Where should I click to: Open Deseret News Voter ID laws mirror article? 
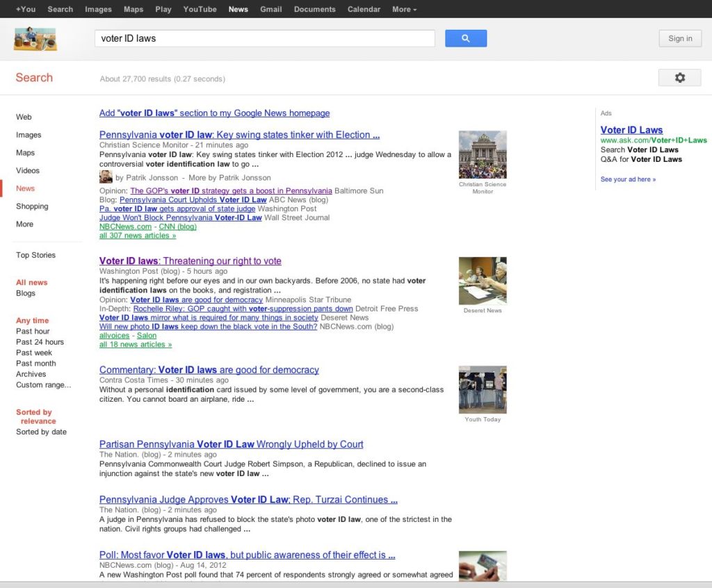[x=209, y=318]
